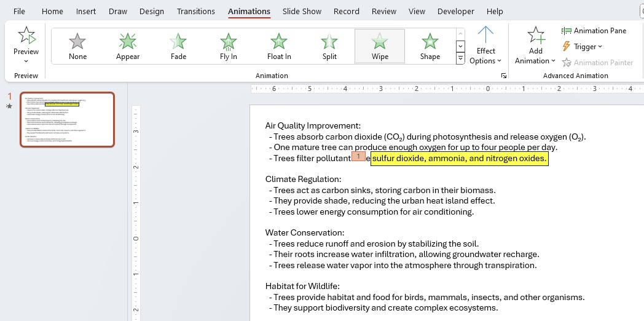Viewport: 644px width, 321px height.
Task: Apply the Appear animation effect
Action: (x=128, y=47)
